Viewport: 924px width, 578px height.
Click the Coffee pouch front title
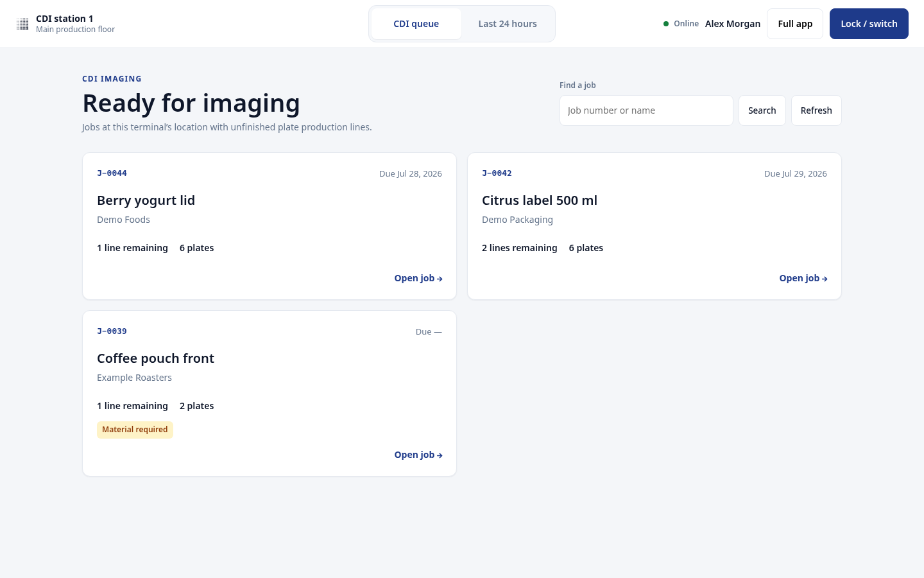[155, 358]
